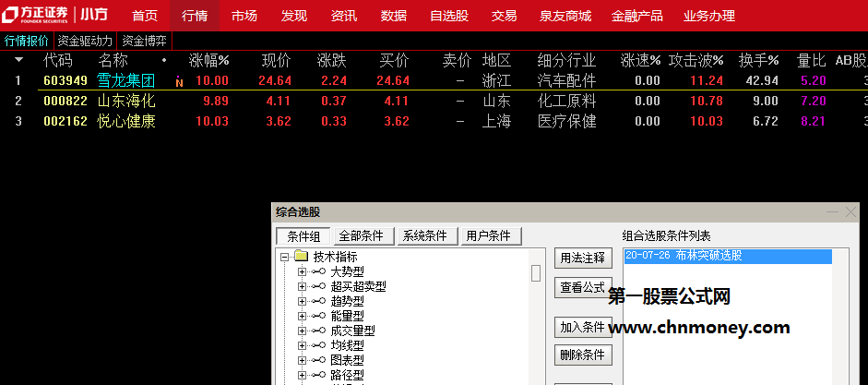Screen dimensions: 868x385
Task: Select the 布林突破选股 condition entry
Action: (x=728, y=256)
